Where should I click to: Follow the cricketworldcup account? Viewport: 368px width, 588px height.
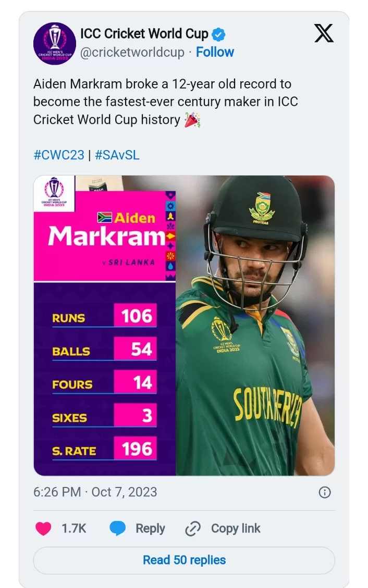tap(215, 52)
